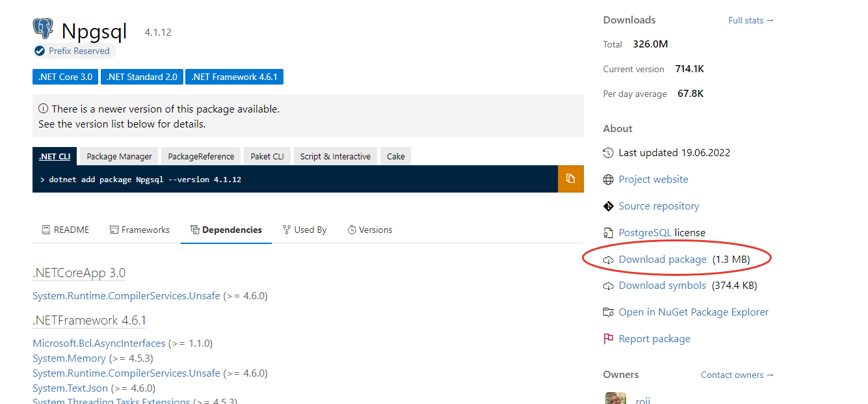Click the git icon for Source repository
868x404 pixels.
pos(608,206)
